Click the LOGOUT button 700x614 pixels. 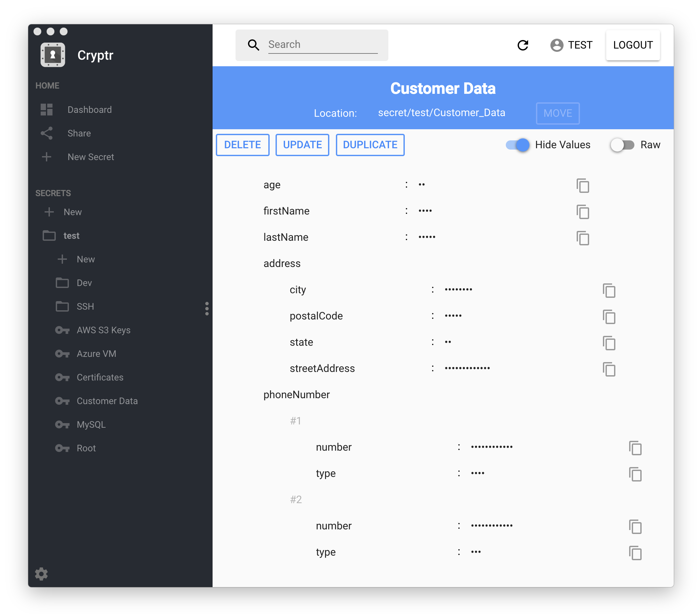632,45
